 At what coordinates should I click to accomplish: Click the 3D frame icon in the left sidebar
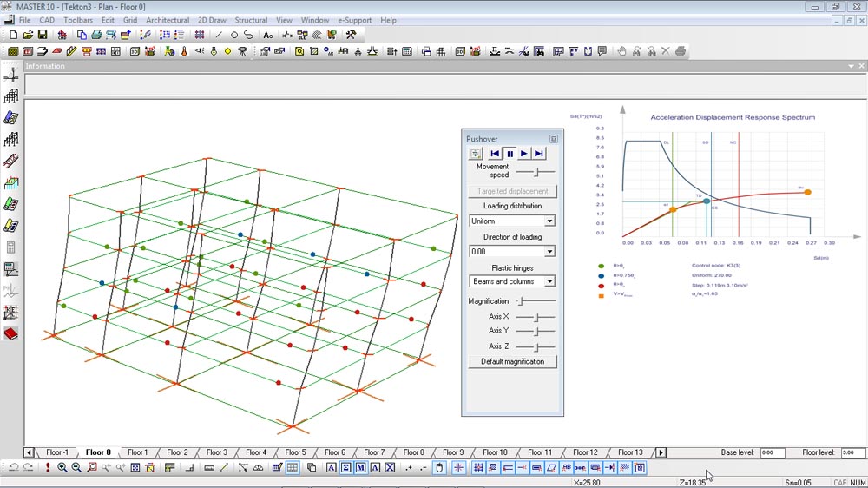pyautogui.click(x=11, y=96)
